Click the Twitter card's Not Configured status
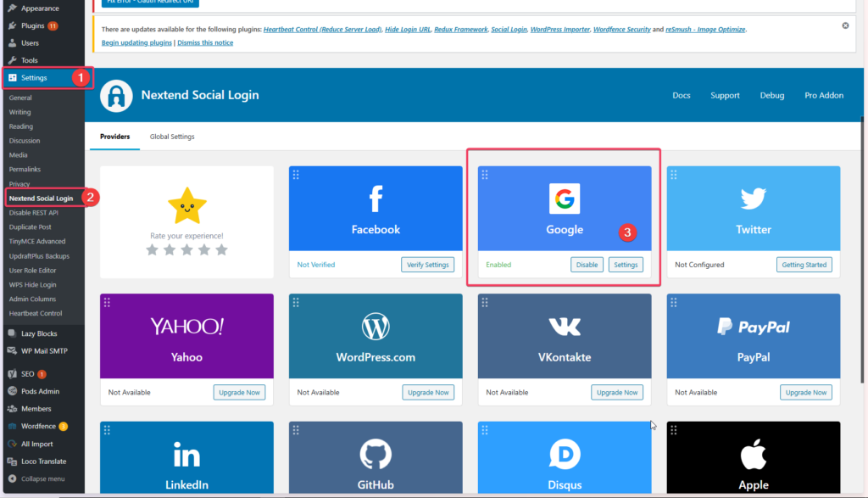Screen dimensions: 868x498 click(x=699, y=265)
